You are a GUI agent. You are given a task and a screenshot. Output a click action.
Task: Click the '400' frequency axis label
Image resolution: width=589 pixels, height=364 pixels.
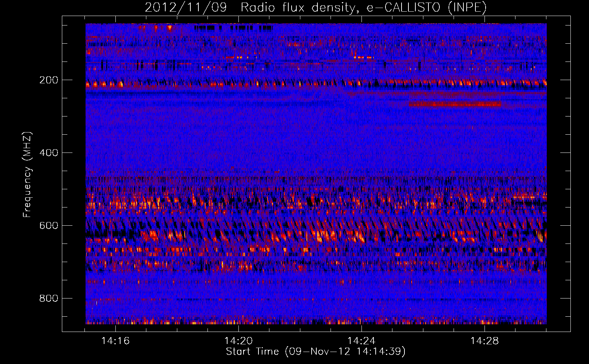click(x=49, y=153)
